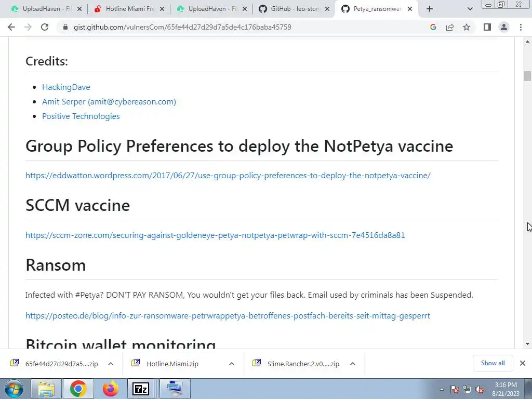Open the Chrome profile avatar

coord(504,27)
